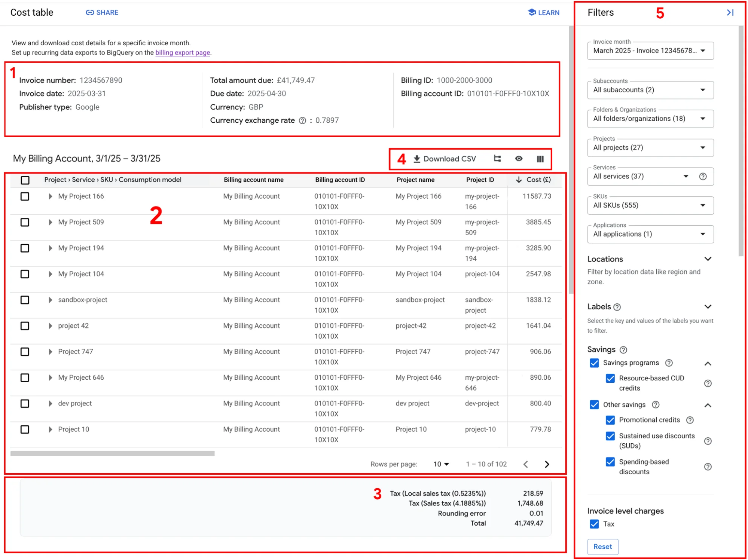This screenshot has height=560, width=748.
Task: Collapse the Filters panel with the arrow icon
Action: (730, 12)
